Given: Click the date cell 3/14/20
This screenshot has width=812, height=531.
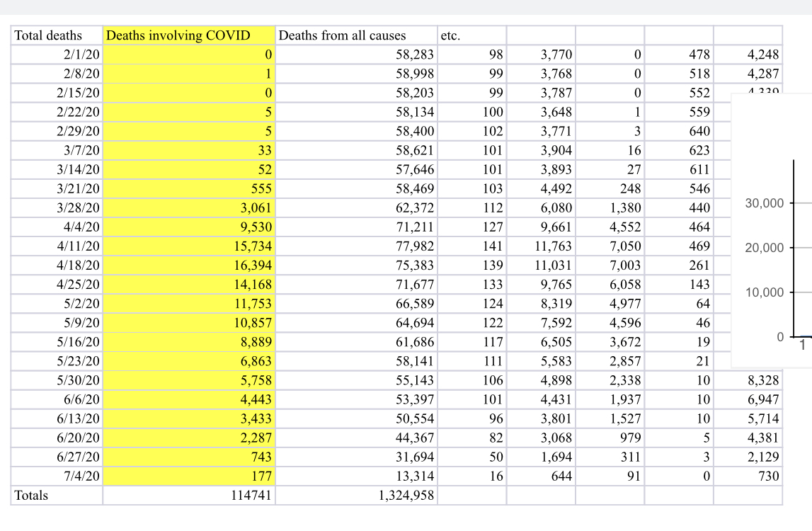Looking at the screenshot, I should (57, 169).
